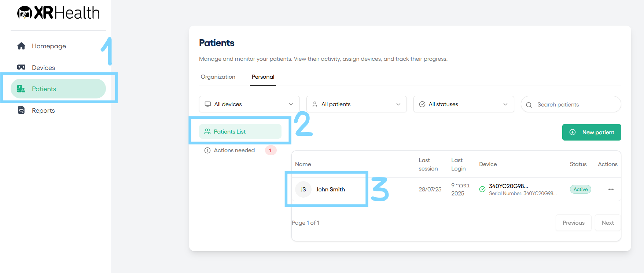644x273 pixels.
Task: Click the XRHealth logo
Action: coord(58,13)
